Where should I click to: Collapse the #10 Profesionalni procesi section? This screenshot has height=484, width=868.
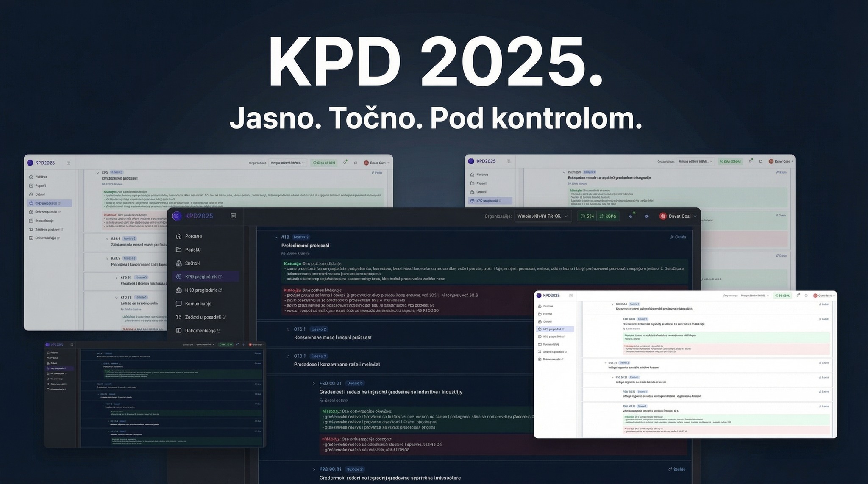coord(276,237)
